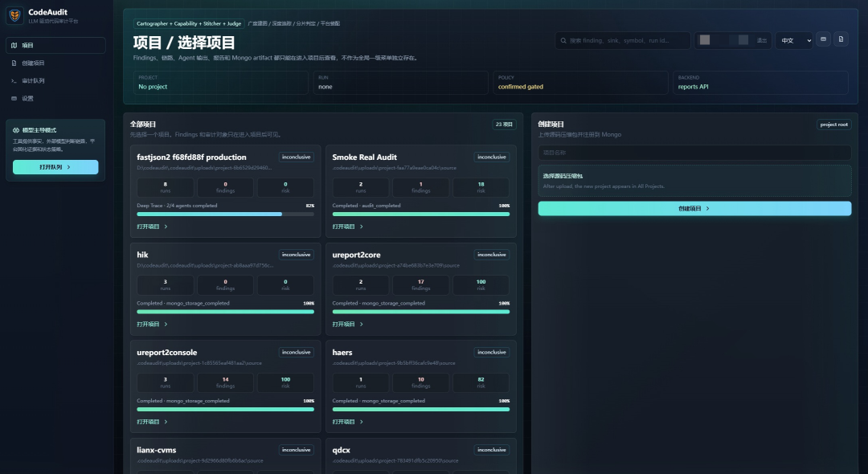
Task: Open the 中文 language dropdown
Action: (x=794, y=40)
